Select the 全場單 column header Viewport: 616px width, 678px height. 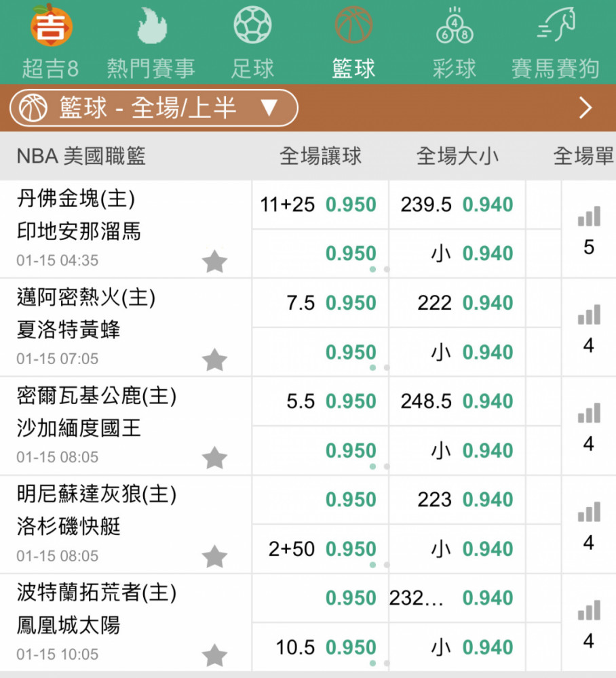tap(584, 156)
